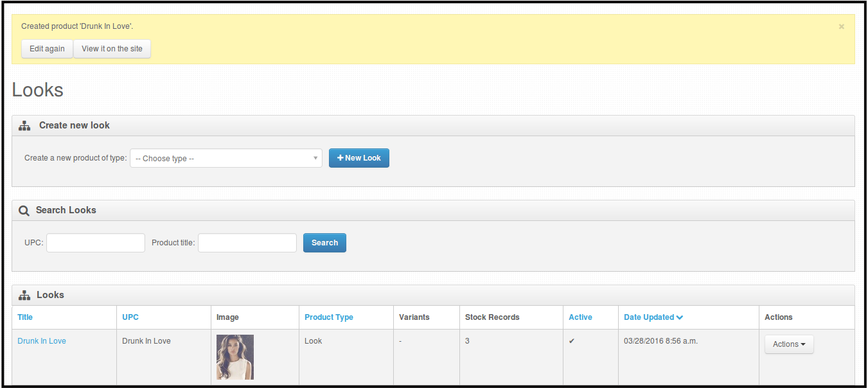Click the date '03/28/2016 8:56 a.m.' cell
The height and width of the screenshot is (388, 868).
pos(660,341)
